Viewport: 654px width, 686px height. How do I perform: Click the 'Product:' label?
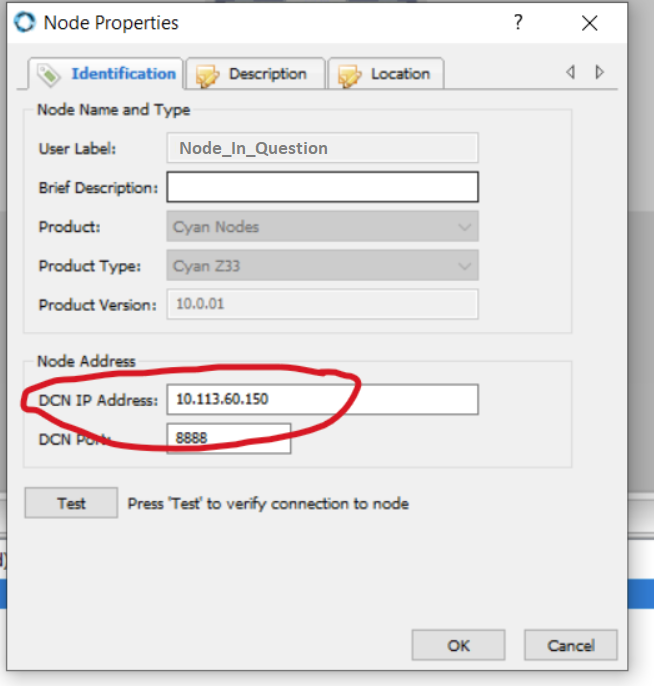click(70, 227)
